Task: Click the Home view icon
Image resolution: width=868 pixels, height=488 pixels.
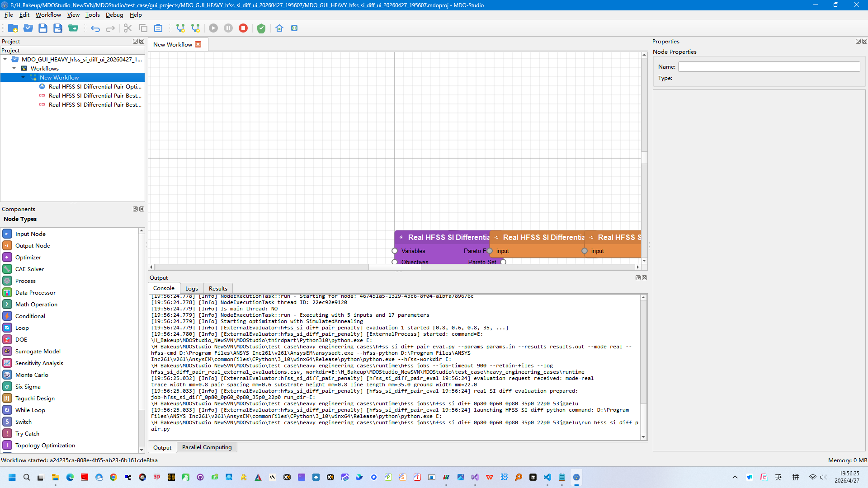Action: pyautogui.click(x=279, y=28)
